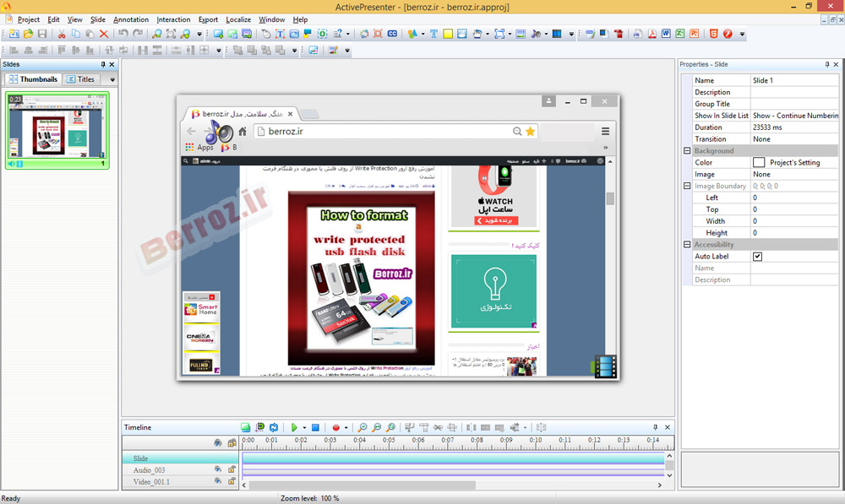Collapse the Background properties section
Image resolution: width=845 pixels, height=504 pixels.
pos(687,151)
